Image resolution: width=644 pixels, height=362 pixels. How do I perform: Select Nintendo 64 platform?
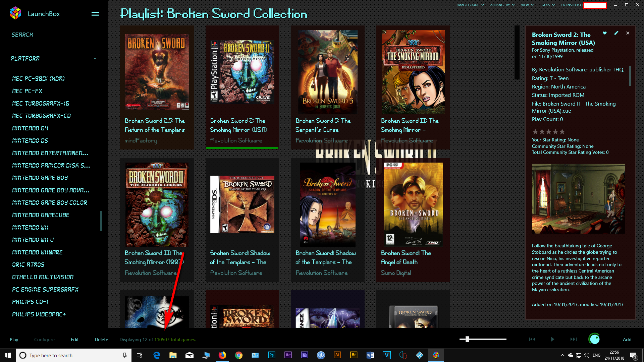(x=30, y=128)
